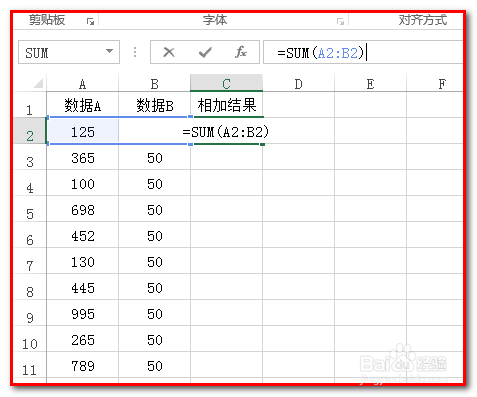Click the 对齐方式 group label
Viewport: 477px width, 397px height.
[x=422, y=20]
